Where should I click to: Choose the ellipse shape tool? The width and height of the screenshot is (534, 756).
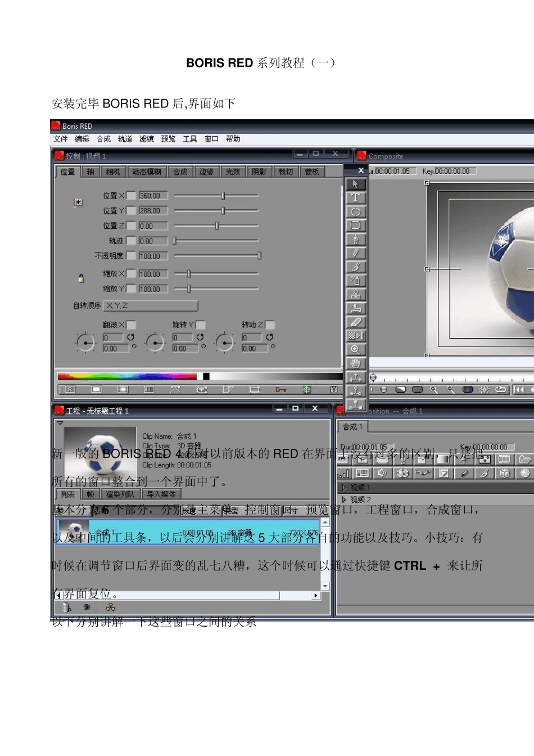click(355, 211)
